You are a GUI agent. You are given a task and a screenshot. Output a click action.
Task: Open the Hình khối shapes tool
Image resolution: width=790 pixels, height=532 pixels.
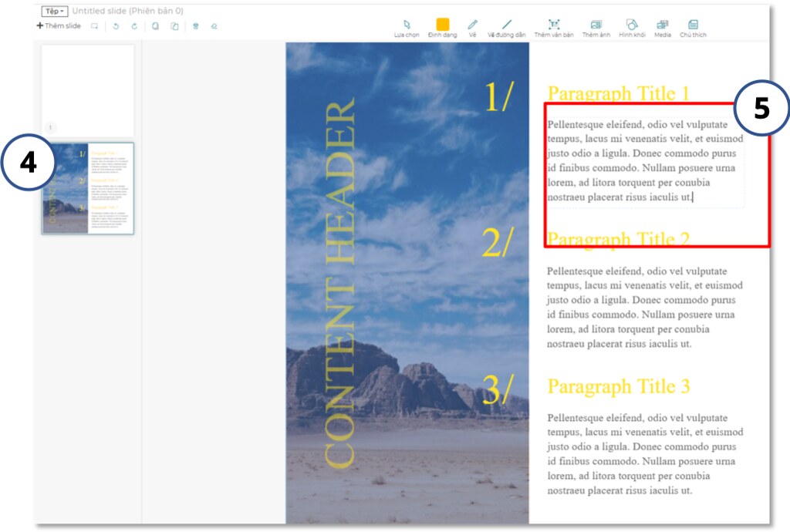tap(632, 25)
